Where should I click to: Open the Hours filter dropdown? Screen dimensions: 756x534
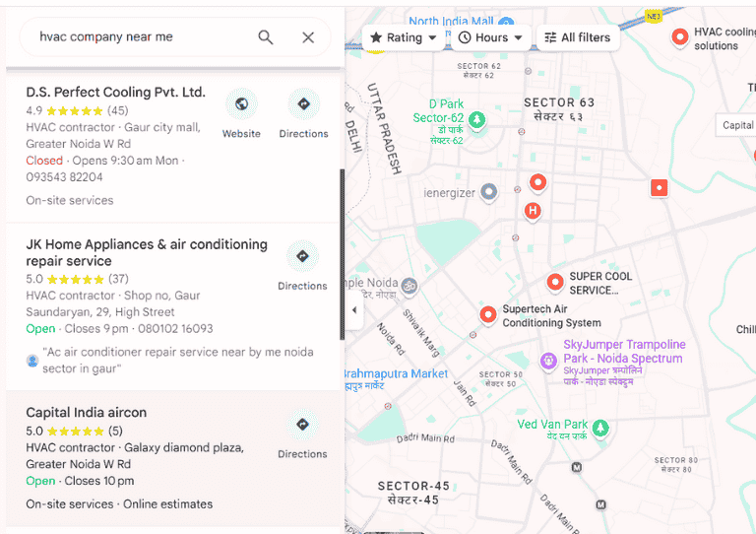[x=490, y=38]
